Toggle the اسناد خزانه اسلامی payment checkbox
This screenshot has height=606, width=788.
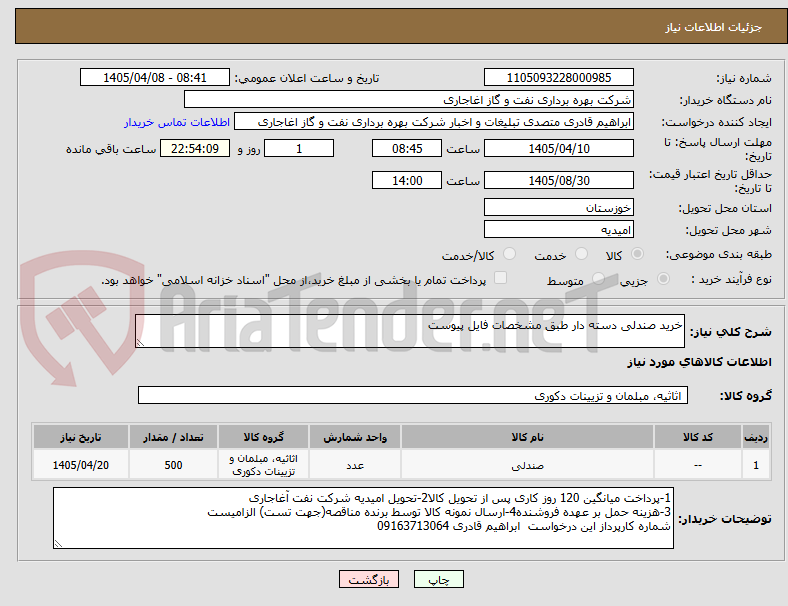click(501, 278)
